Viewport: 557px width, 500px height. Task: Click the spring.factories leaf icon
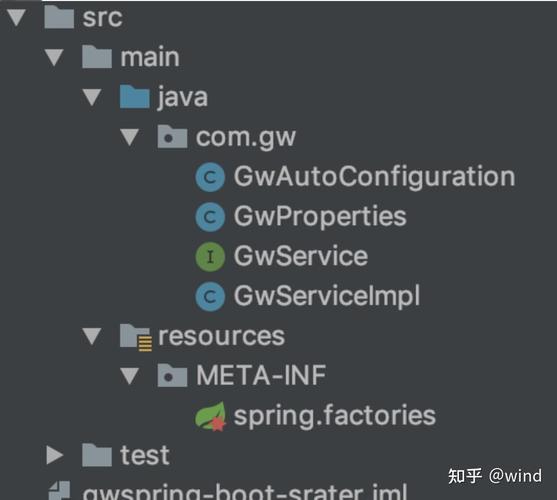coord(211,416)
